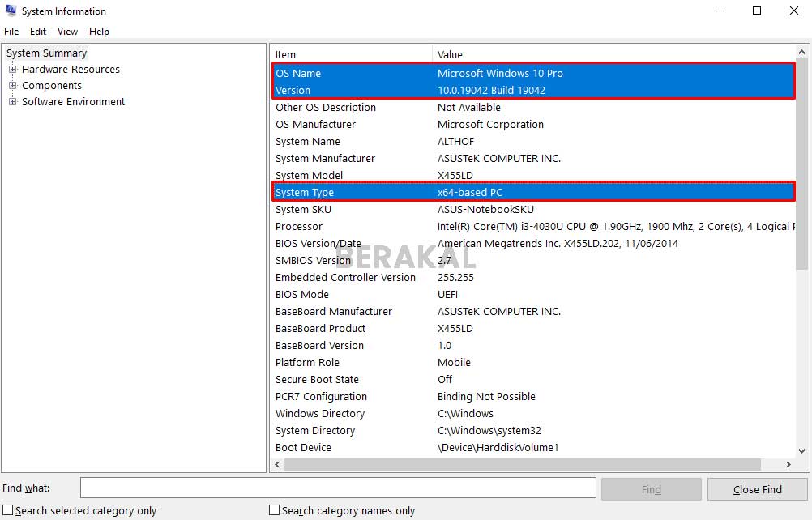Select the Software Environment tree item
The image size is (812, 520).
pyautogui.click(x=73, y=101)
